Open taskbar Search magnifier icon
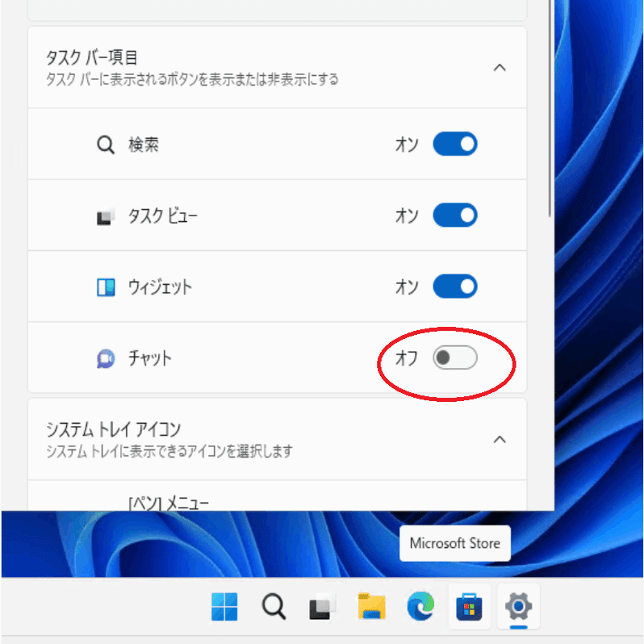644x644 pixels. 274,607
